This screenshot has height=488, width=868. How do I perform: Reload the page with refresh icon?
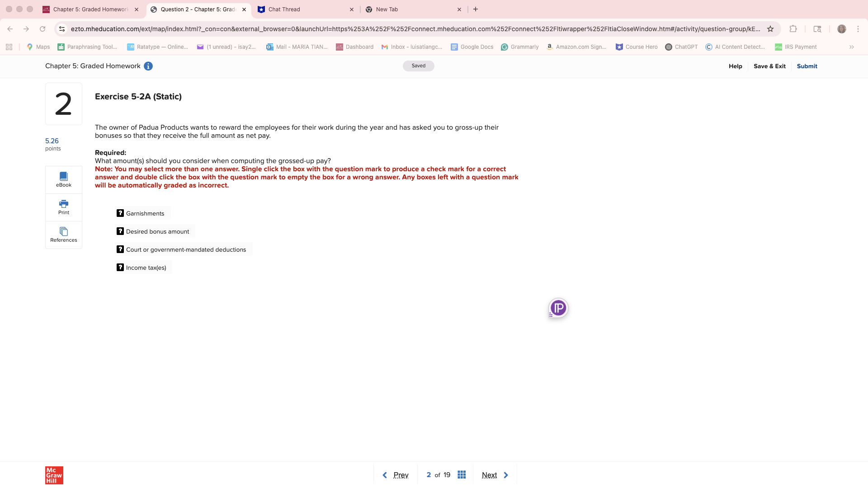click(42, 29)
